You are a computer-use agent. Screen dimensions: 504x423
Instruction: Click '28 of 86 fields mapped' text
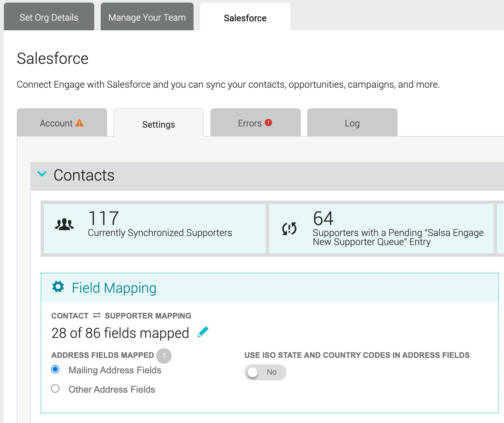[x=120, y=333]
